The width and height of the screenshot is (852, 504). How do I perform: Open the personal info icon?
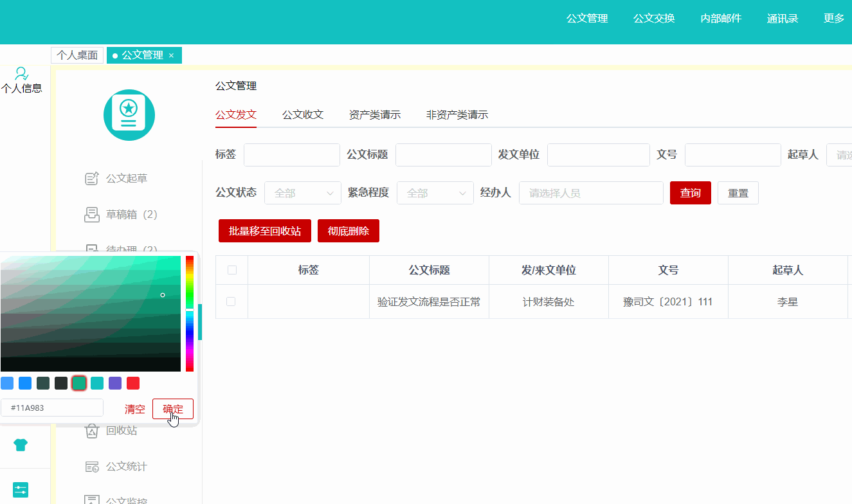21,73
